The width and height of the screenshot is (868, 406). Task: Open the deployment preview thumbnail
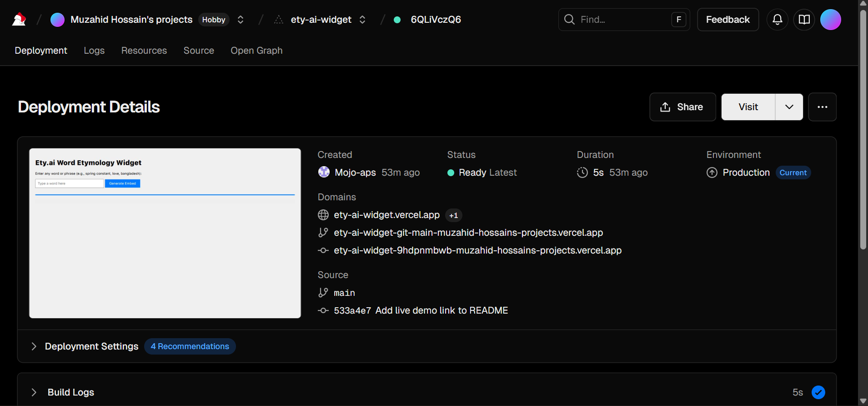coord(165,233)
